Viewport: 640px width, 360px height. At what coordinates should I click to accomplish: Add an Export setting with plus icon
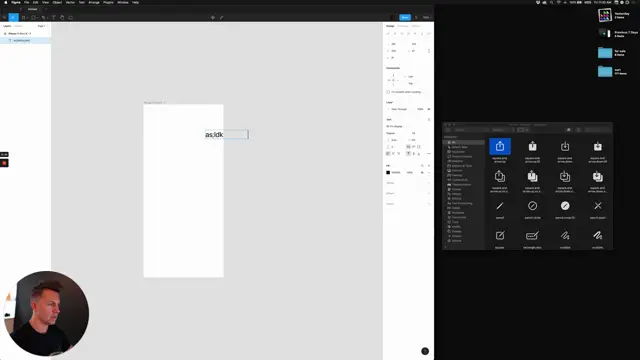click(x=429, y=204)
